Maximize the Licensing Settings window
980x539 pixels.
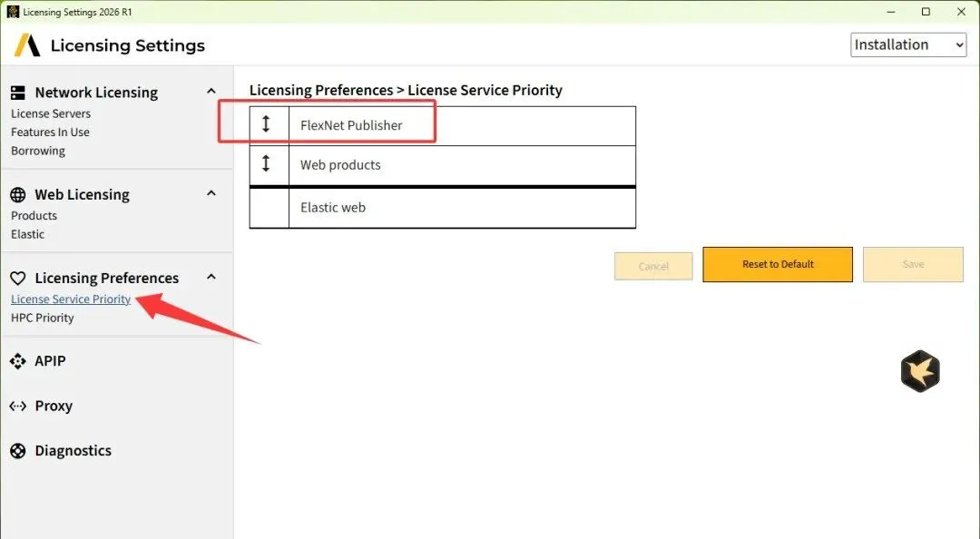pyautogui.click(x=926, y=12)
